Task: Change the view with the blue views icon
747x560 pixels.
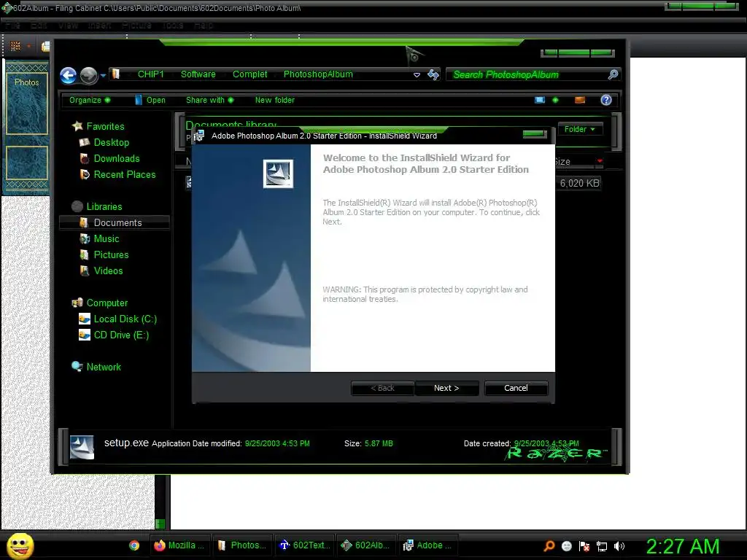Action: pos(540,100)
